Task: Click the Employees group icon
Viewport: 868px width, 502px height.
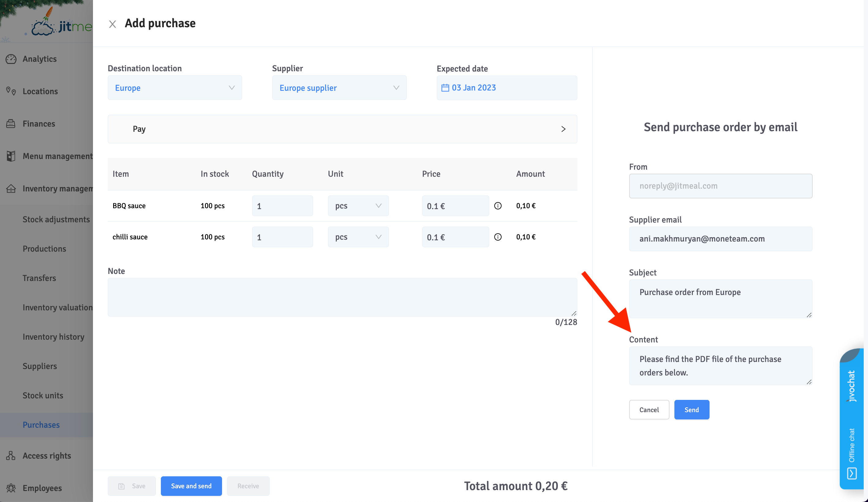Action: (x=11, y=488)
